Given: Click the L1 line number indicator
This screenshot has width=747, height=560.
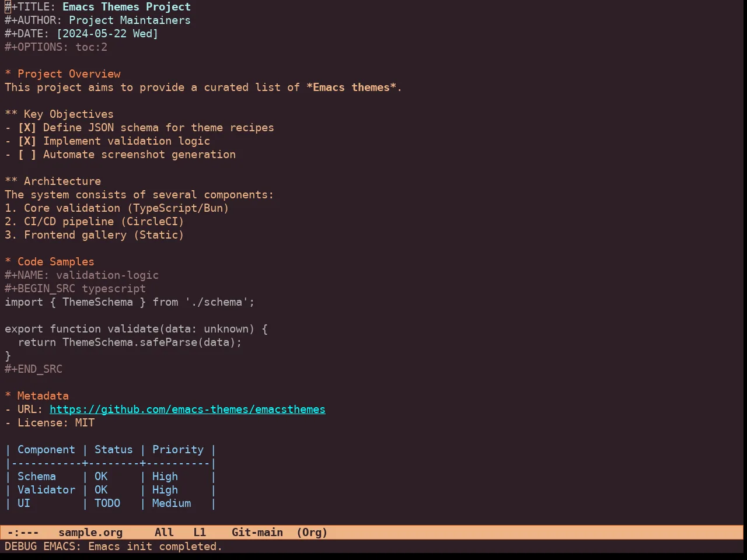Looking at the screenshot, I should click(200, 533).
